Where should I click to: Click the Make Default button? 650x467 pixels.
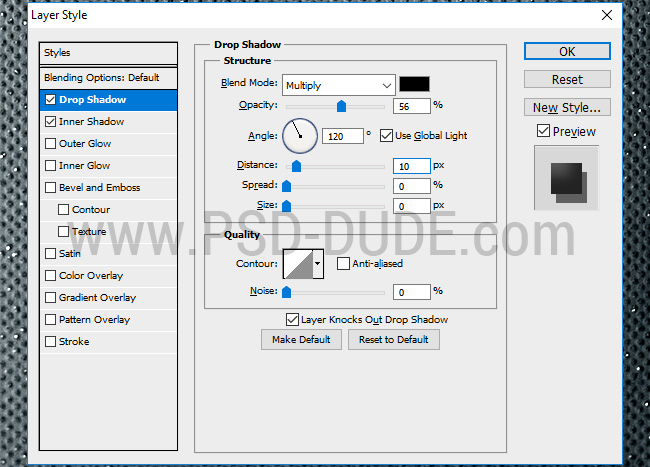pos(301,339)
